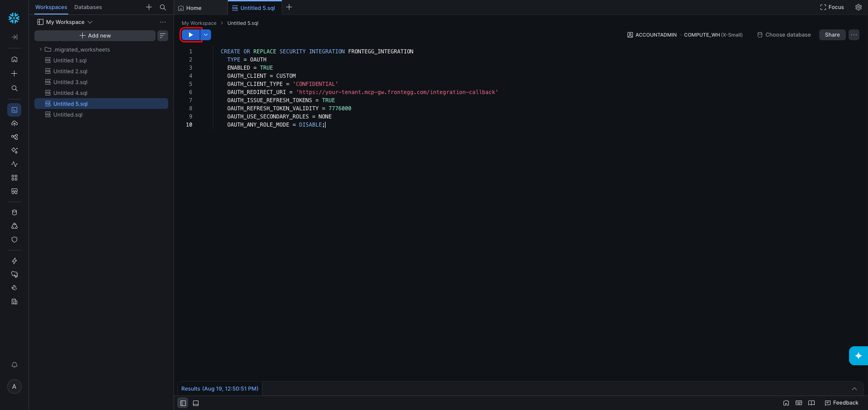This screenshot has width=868, height=410.
Task: Toggle bottom results panel layout icon
Action: point(196,403)
